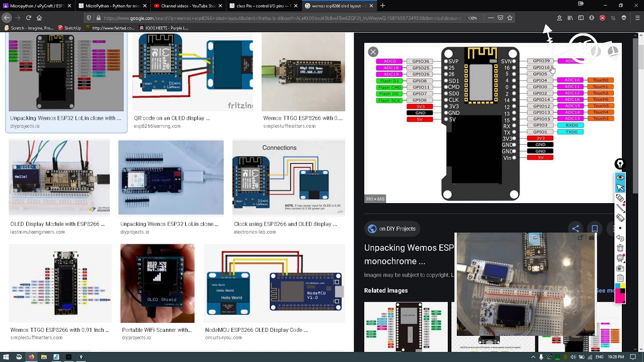644x362 pixels.
Task: Click the clipboard icon in drawing toolbar
Action: coord(620,278)
